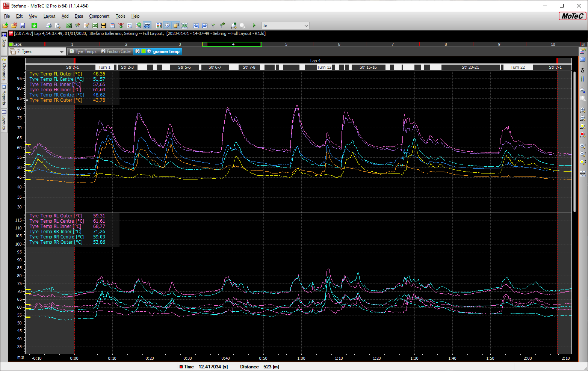Select lap 7 in the laps bar
The width and height of the screenshot is (588, 371).
click(393, 44)
